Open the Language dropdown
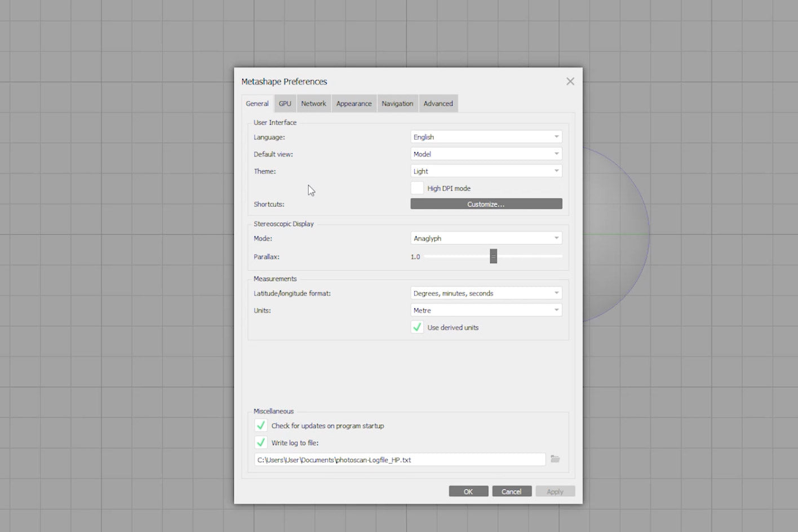Viewport: 798px width, 532px height. 486,137
